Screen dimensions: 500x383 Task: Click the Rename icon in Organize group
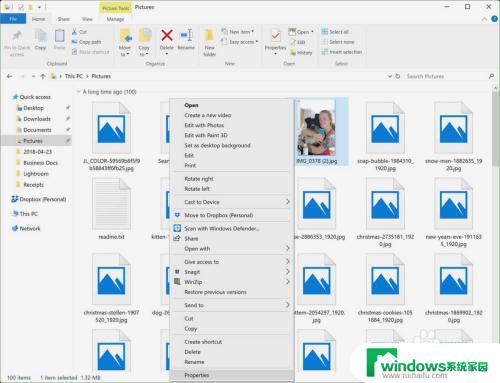pyautogui.click(x=186, y=35)
